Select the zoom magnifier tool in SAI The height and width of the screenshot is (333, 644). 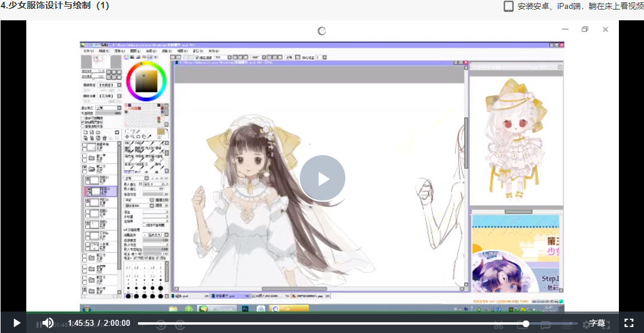(x=132, y=137)
